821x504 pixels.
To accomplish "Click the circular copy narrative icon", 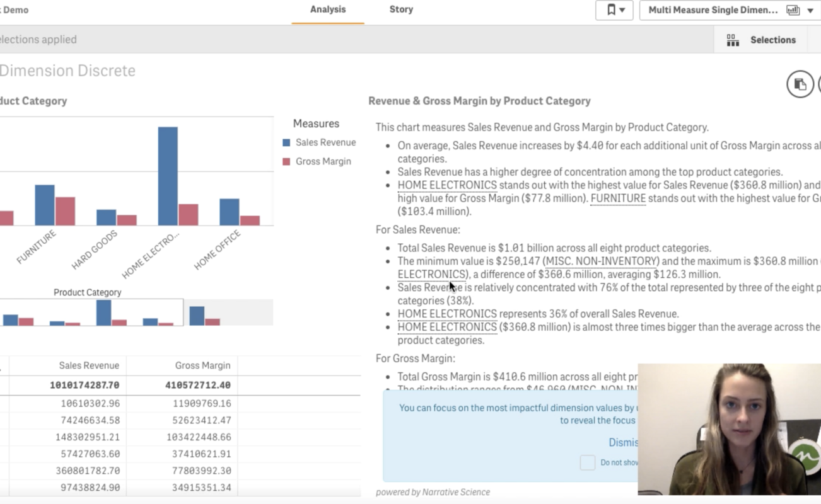I will click(800, 84).
